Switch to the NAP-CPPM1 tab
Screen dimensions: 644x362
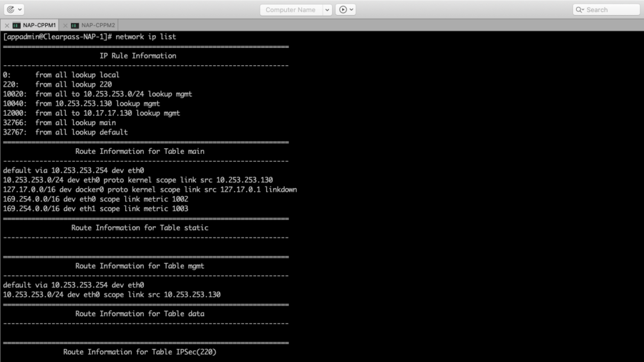coord(35,25)
